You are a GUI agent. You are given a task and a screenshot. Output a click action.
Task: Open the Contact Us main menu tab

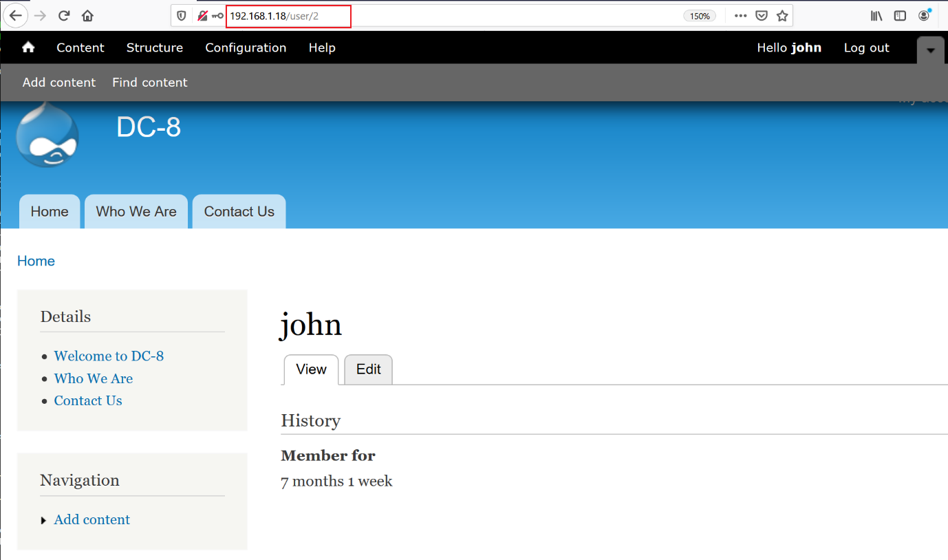[239, 212]
